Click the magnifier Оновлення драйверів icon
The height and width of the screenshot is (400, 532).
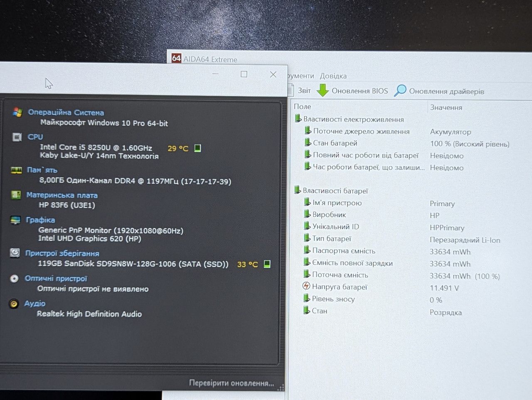tap(400, 90)
